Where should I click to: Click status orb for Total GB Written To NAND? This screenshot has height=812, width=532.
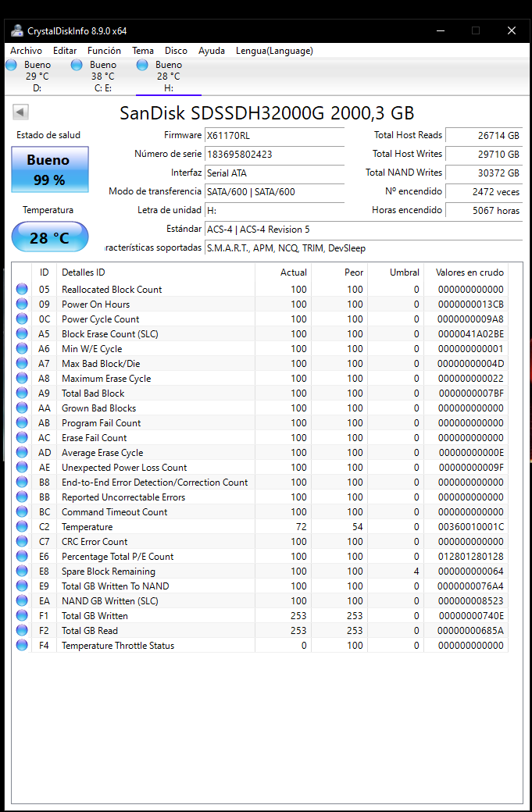click(x=22, y=586)
